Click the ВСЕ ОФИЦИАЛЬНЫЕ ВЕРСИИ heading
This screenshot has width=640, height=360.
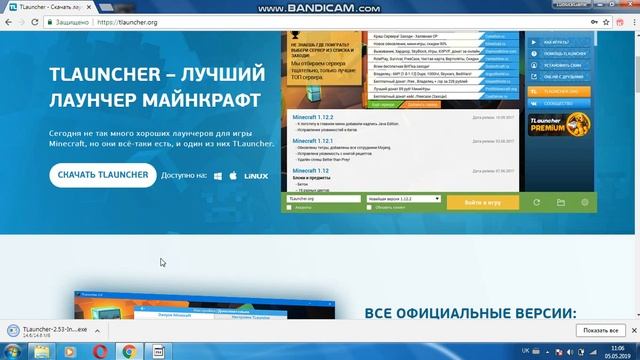pos(471,313)
